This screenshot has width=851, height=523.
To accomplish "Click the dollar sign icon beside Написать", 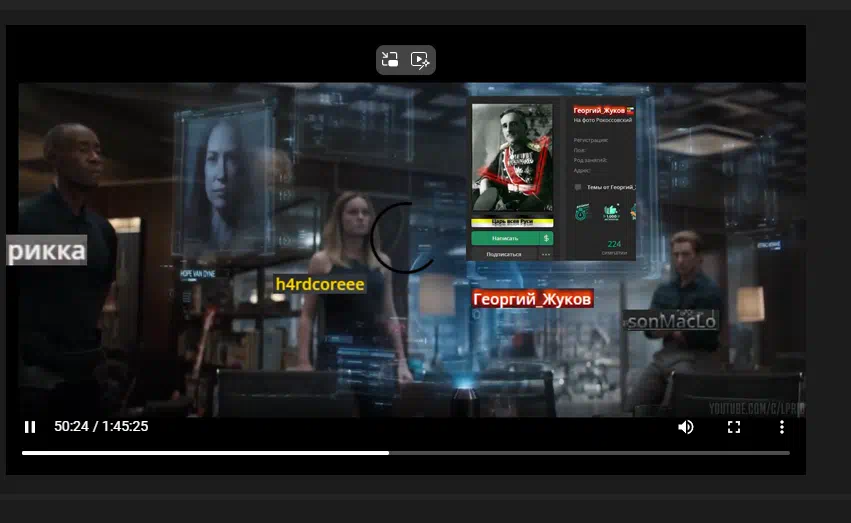I will tap(547, 238).
